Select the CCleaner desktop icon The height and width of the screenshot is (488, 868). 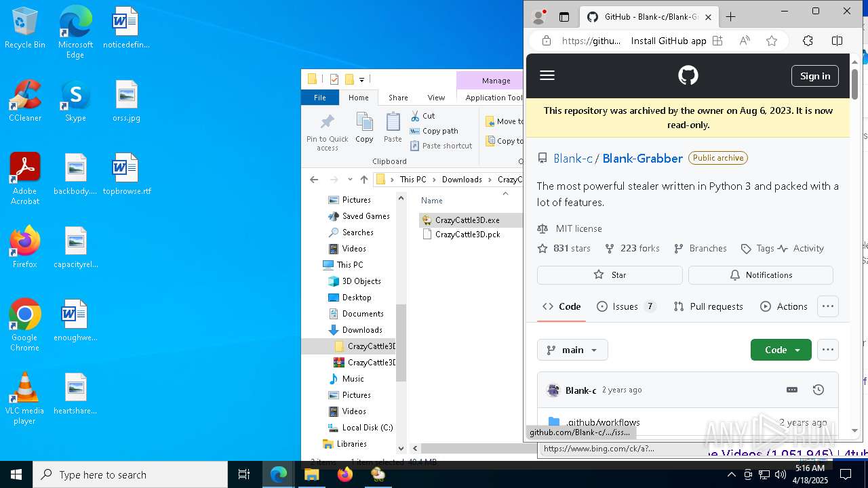coord(25,102)
